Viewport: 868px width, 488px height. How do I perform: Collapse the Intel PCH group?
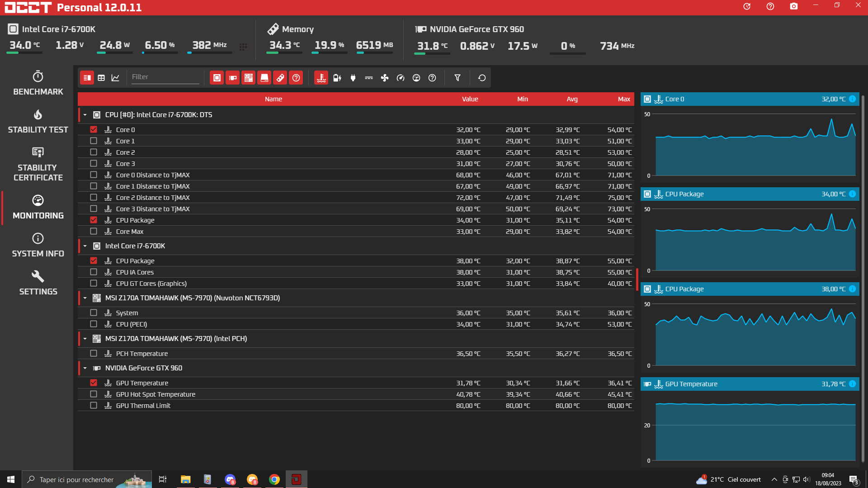(85, 339)
